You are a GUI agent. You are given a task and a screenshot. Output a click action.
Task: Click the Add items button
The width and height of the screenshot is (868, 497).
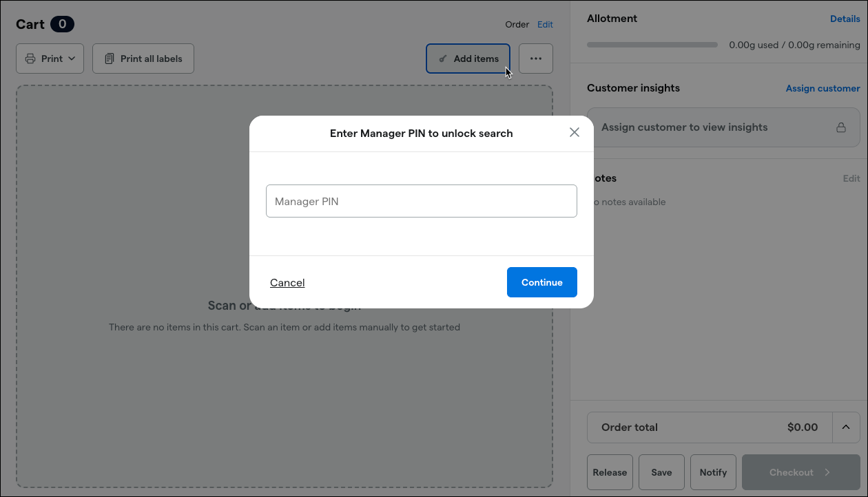pyautogui.click(x=468, y=59)
